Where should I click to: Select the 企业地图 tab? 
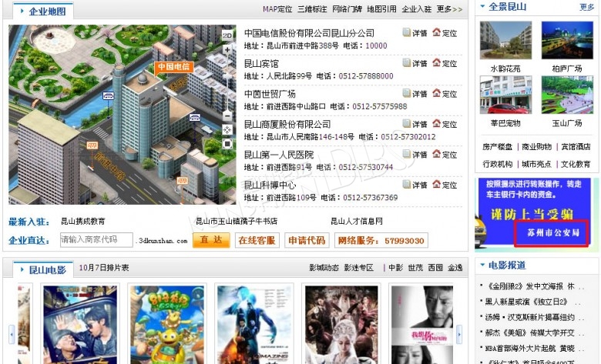(x=43, y=11)
